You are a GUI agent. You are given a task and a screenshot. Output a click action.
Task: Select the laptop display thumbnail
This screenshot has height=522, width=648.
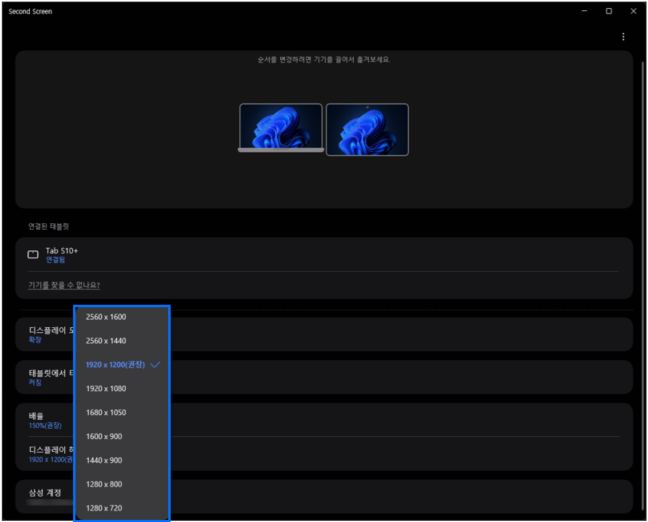(281, 128)
